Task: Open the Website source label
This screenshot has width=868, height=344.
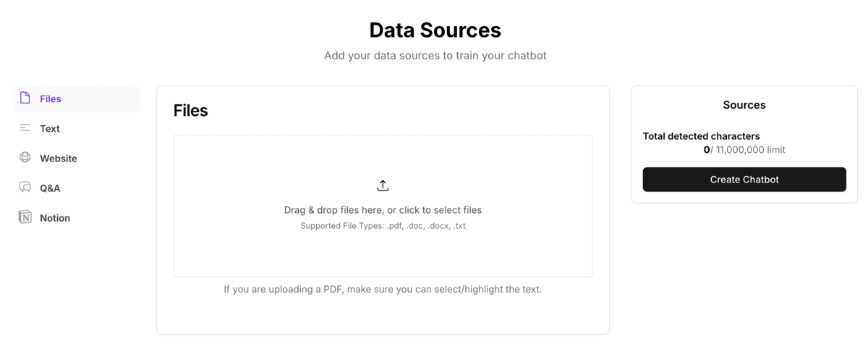Action: (59, 159)
